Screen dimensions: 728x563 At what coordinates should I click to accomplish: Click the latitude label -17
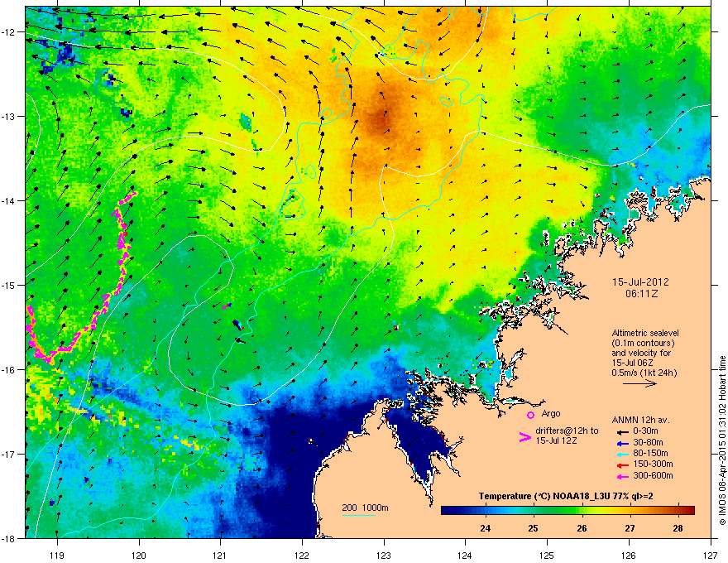click(9, 455)
